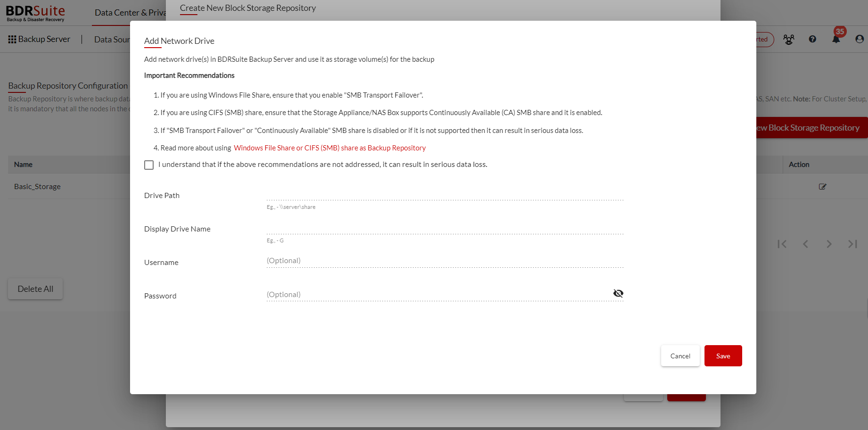Viewport: 868px width, 430px height.
Task: Click the Important Recommendations heading
Action: 189,75
